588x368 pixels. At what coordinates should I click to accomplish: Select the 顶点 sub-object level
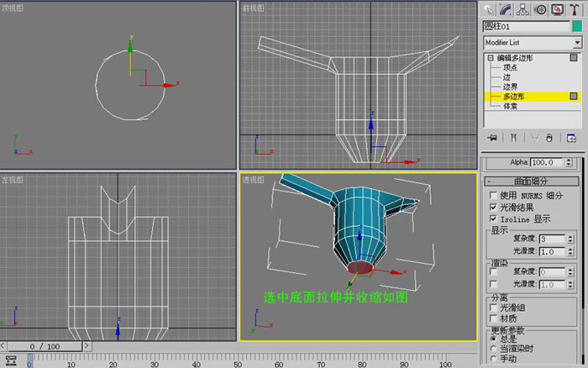[x=510, y=67]
